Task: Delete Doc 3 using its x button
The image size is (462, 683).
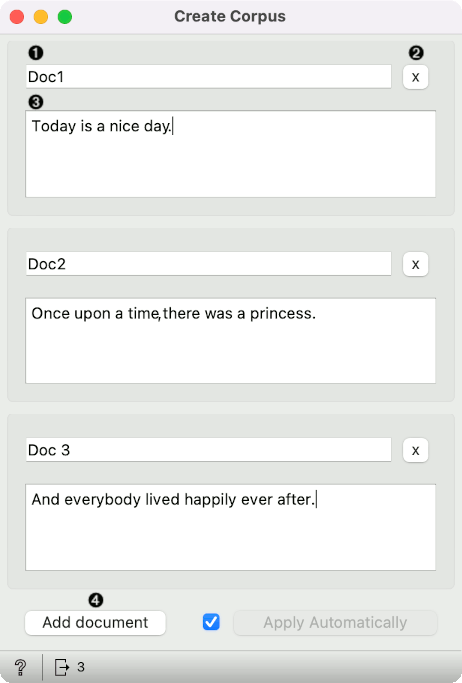Action: coord(415,450)
